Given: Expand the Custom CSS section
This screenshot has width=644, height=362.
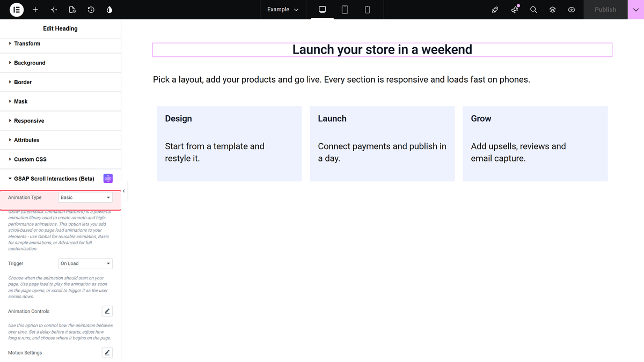Looking at the screenshot, I should coord(60,159).
